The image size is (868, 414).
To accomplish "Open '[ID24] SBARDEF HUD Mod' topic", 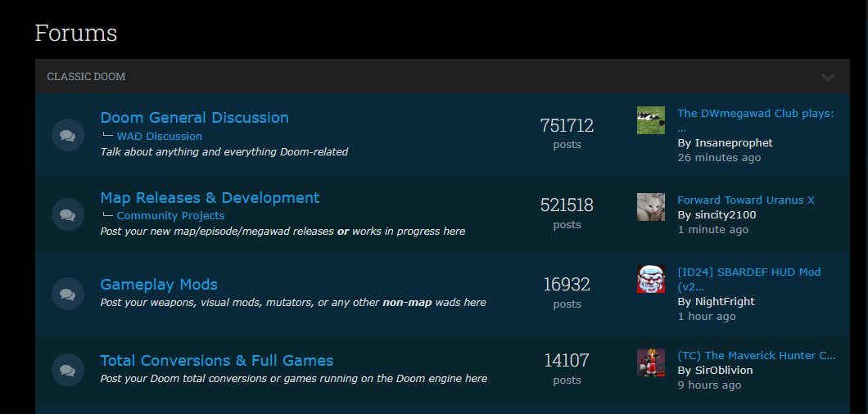I will (x=749, y=279).
